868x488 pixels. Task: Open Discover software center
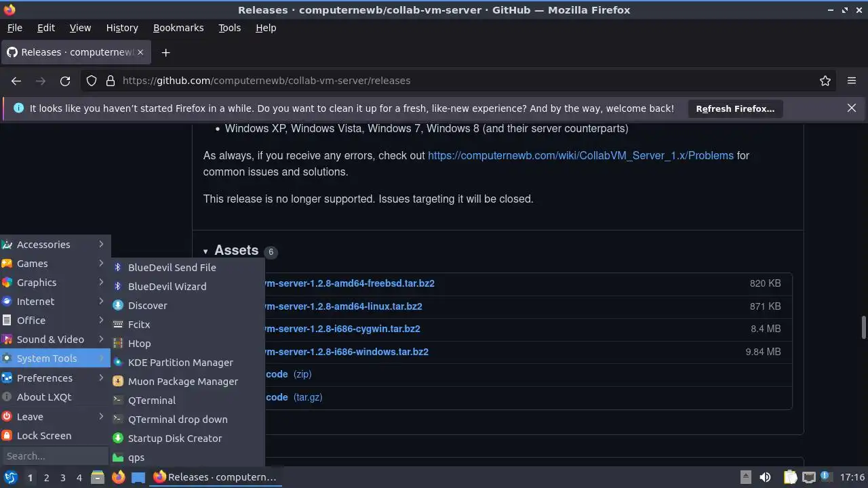click(188, 306)
